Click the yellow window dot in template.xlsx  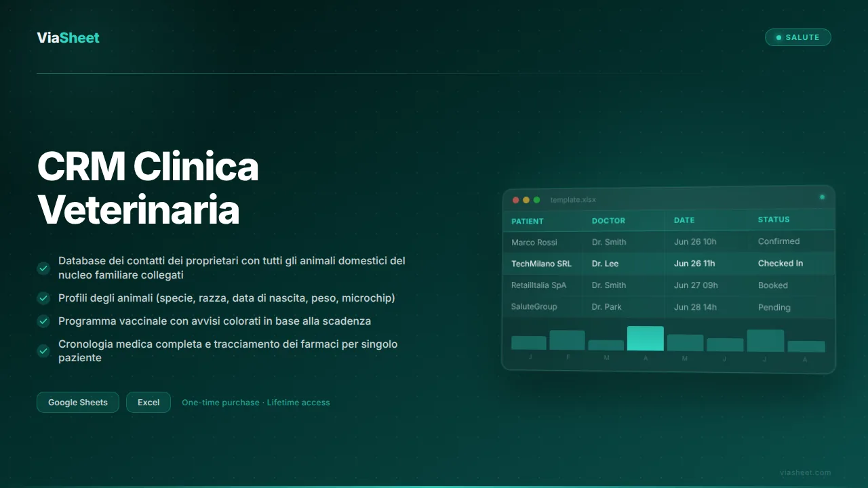coord(526,200)
